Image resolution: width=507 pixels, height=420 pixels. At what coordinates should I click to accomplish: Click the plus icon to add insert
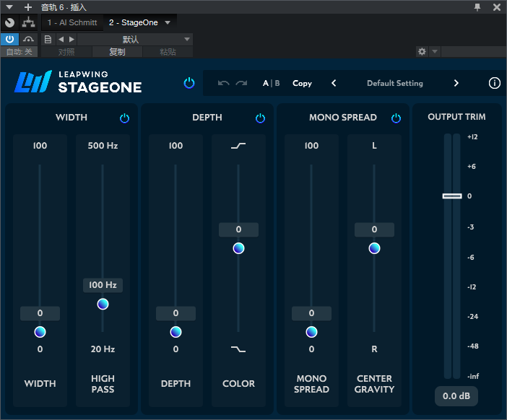pos(28,7)
